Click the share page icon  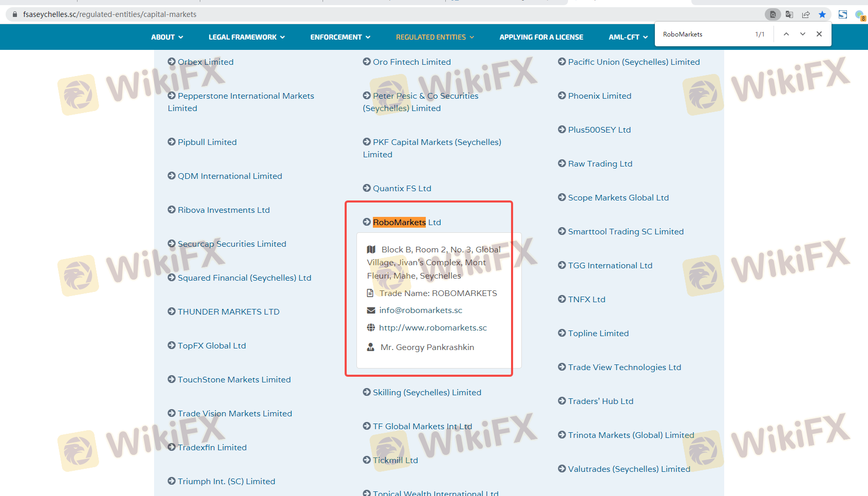[x=806, y=14]
